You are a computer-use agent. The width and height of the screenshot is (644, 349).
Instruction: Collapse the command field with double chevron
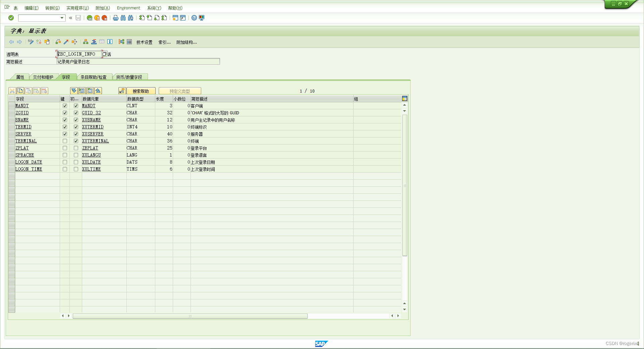pos(71,18)
